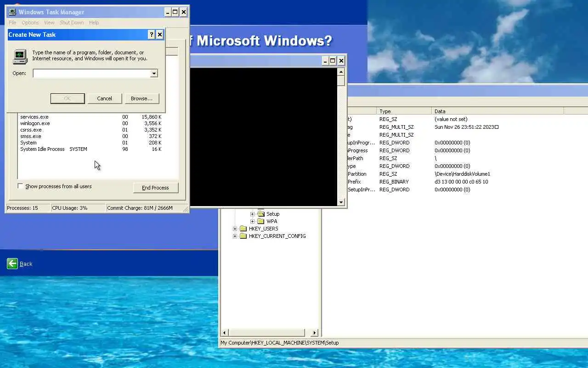Viewport: 588px width, 368px height.
Task: Close the Create New Task dialog with X
Action: [159, 34]
